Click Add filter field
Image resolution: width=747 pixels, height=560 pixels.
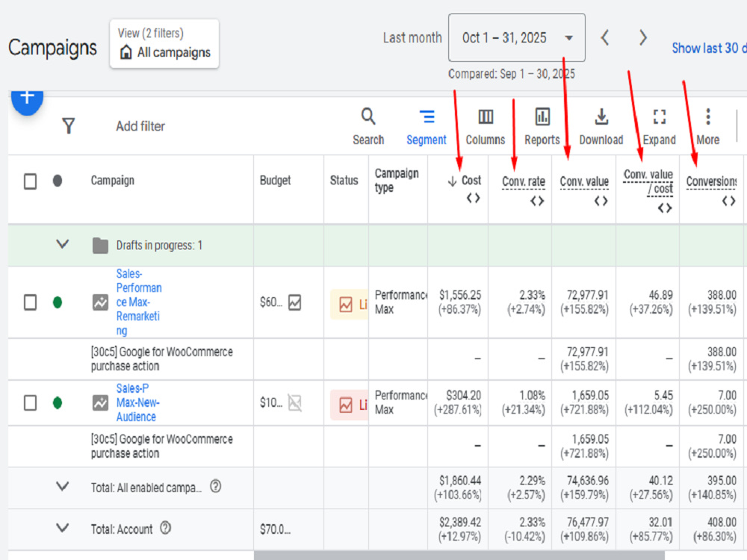(x=140, y=126)
